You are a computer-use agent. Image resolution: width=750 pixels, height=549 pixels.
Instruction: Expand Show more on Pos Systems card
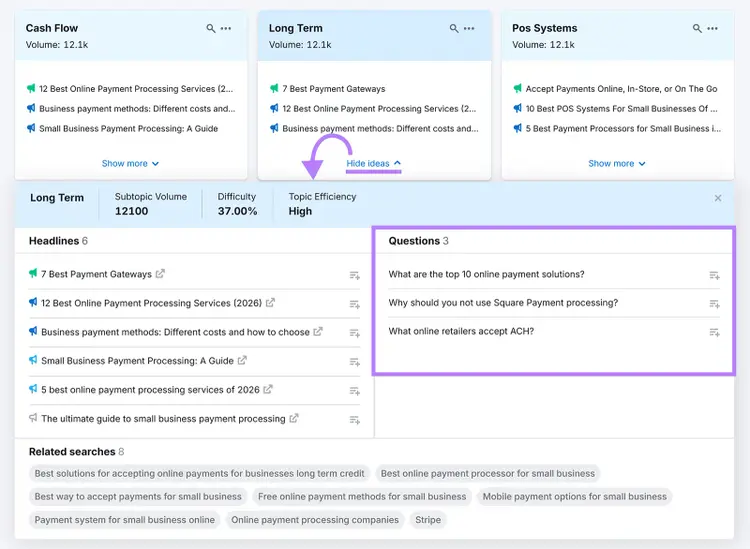(x=617, y=164)
